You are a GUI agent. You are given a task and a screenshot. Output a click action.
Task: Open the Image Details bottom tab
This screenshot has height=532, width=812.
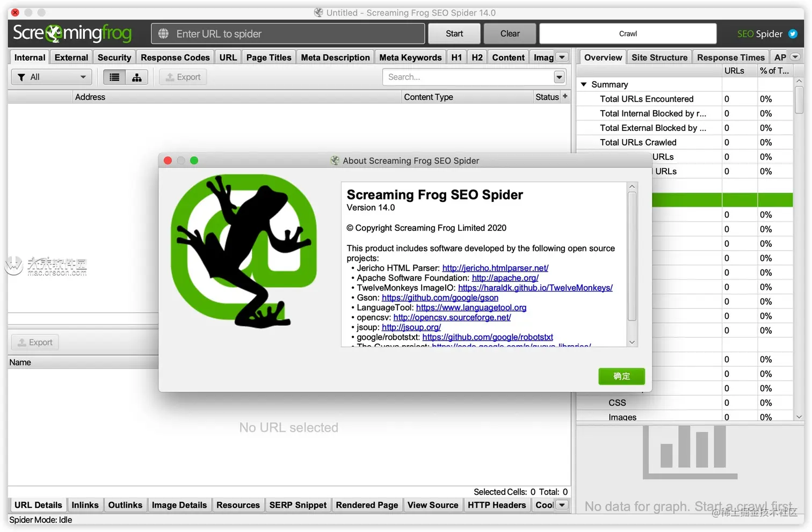tap(179, 505)
